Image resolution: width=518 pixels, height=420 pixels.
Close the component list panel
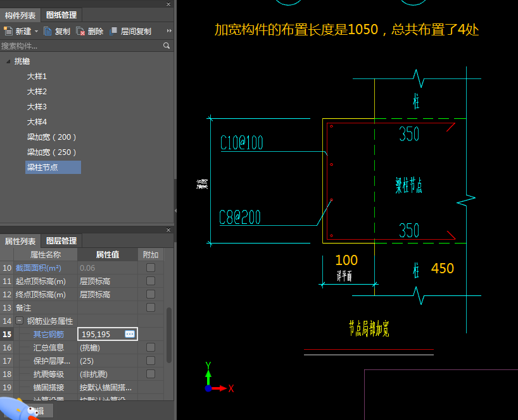click(168, 4)
